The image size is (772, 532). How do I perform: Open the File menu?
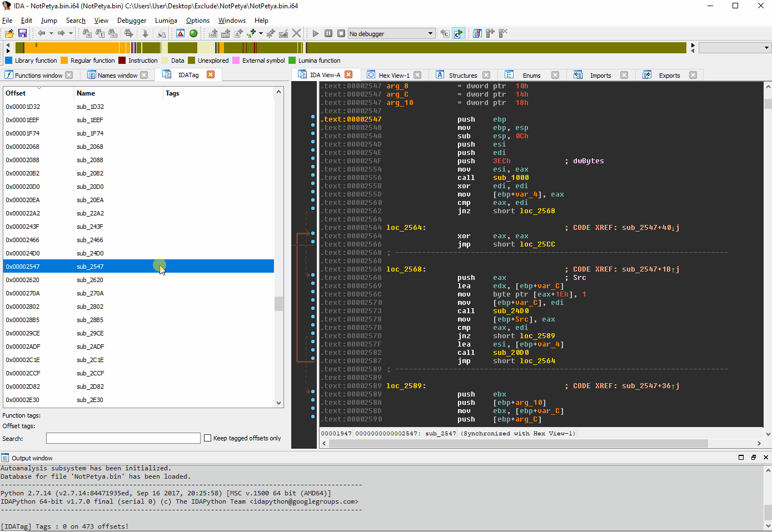pyautogui.click(x=7, y=21)
